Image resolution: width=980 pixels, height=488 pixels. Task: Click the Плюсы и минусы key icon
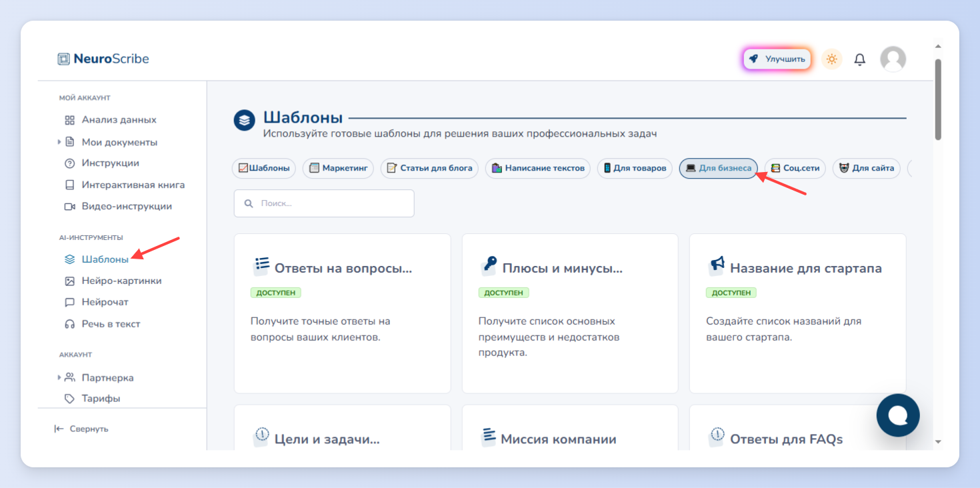(x=489, y=266)
